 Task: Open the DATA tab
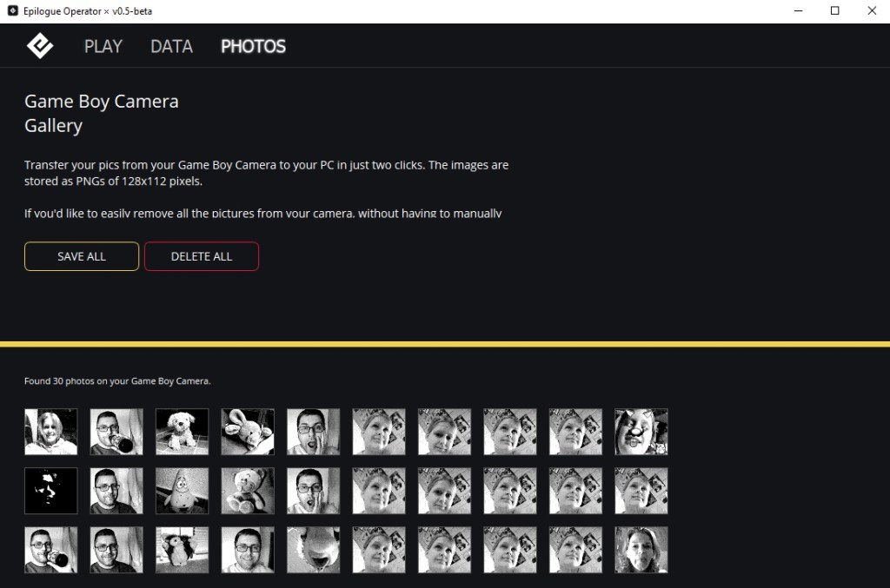(x=171, y=46)
